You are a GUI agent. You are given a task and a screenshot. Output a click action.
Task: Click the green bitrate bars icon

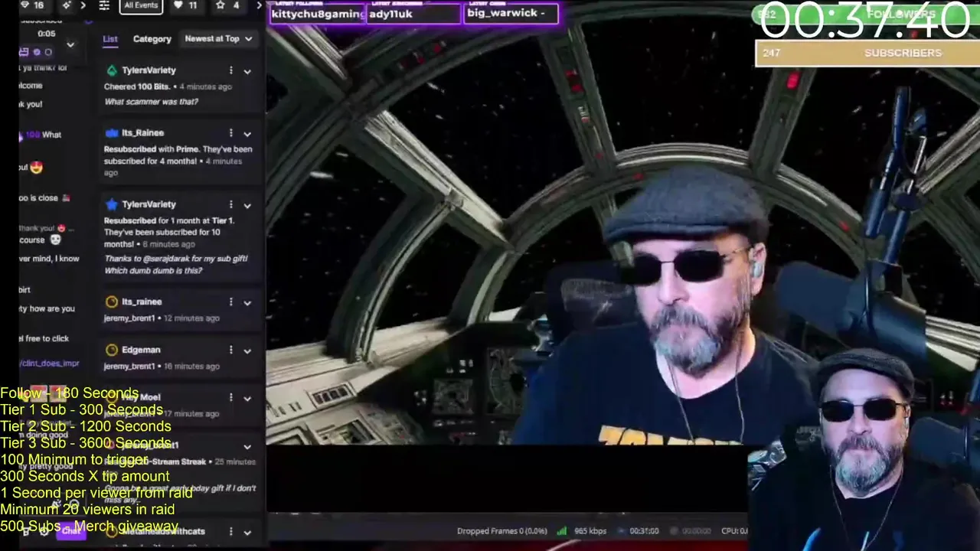(x=562, y=530)
